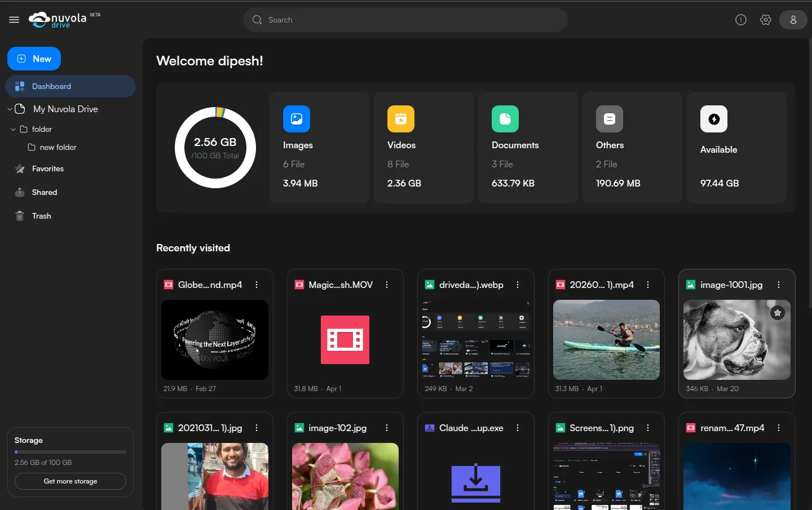Open the globe video thumbnail
This screenshot has height=510, width=812.
[x=215, y=340]
